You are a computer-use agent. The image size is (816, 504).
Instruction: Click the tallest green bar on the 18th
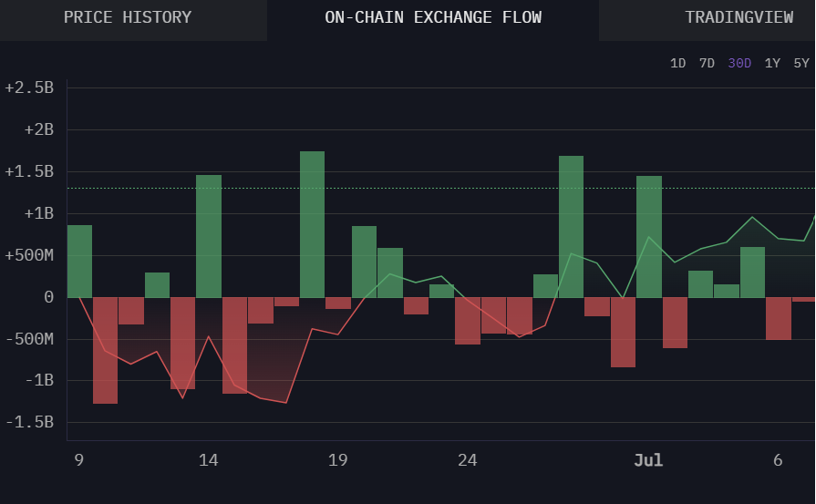pos(312,224)
